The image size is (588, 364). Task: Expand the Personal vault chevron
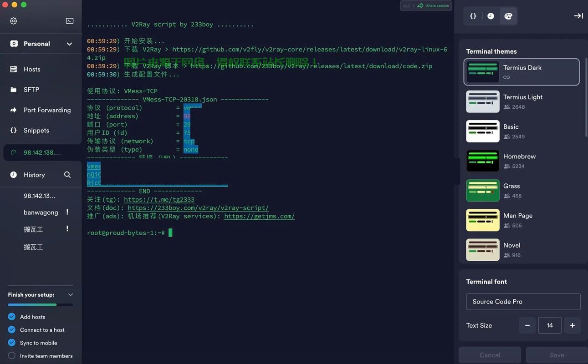click(69, 44)
